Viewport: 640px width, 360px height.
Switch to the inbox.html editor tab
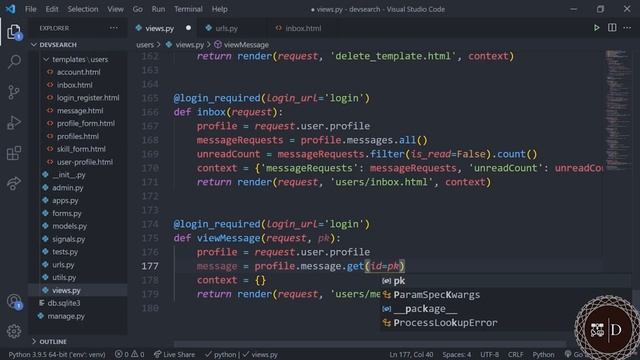[303, 28]
